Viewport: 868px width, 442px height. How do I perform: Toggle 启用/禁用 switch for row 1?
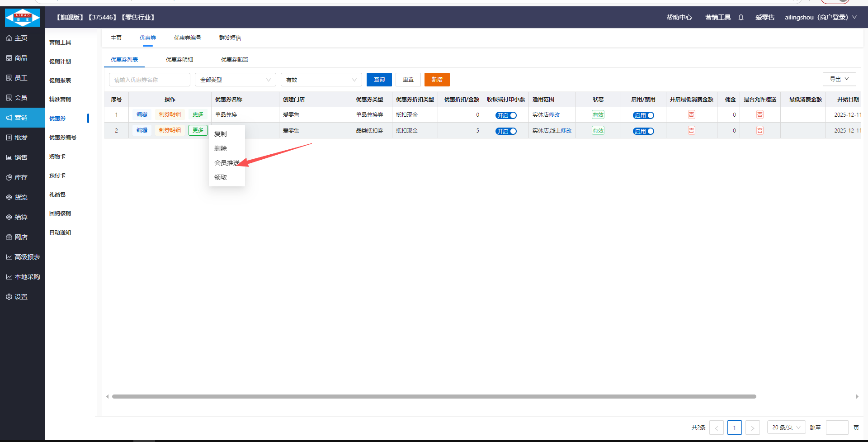(x=643, y=115)
